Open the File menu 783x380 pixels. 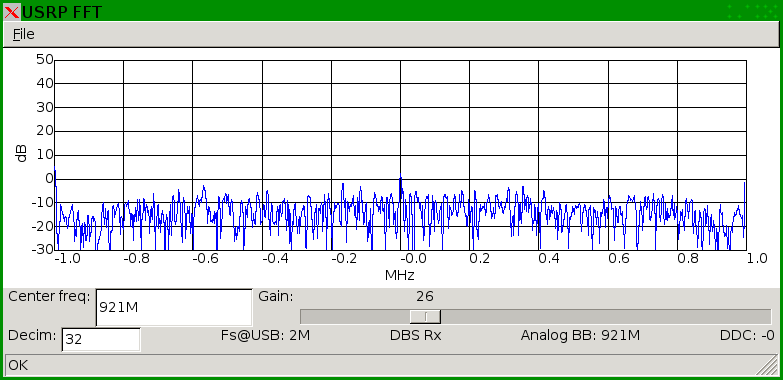tap(23, 34)
